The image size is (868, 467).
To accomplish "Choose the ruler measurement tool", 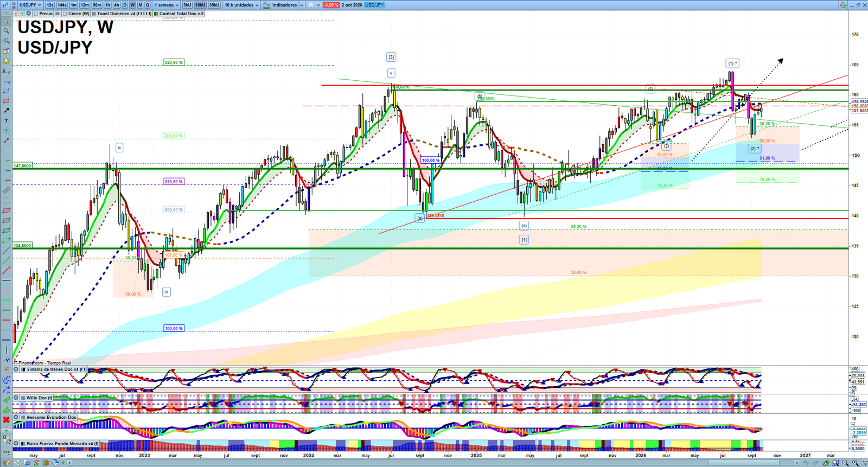I will pos(6,190).
